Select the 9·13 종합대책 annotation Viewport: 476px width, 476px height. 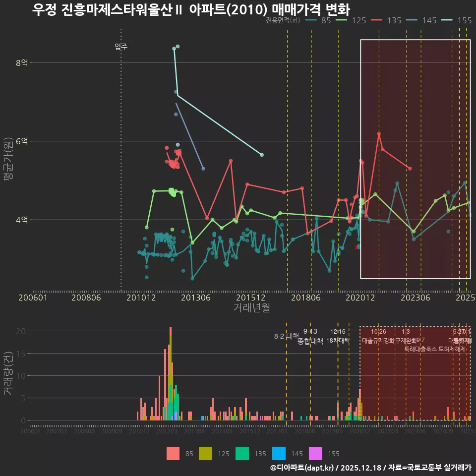pos(310,336)
